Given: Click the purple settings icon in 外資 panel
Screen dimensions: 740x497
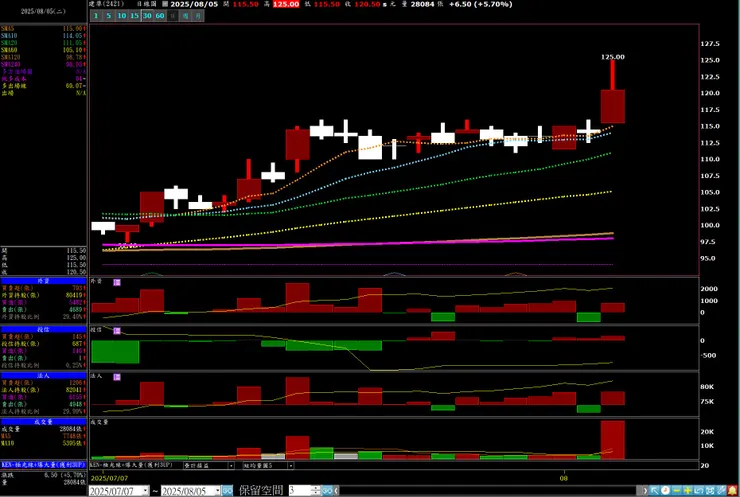Looking at the screenshot, I should pyautogui.click(x=117, y=282).
